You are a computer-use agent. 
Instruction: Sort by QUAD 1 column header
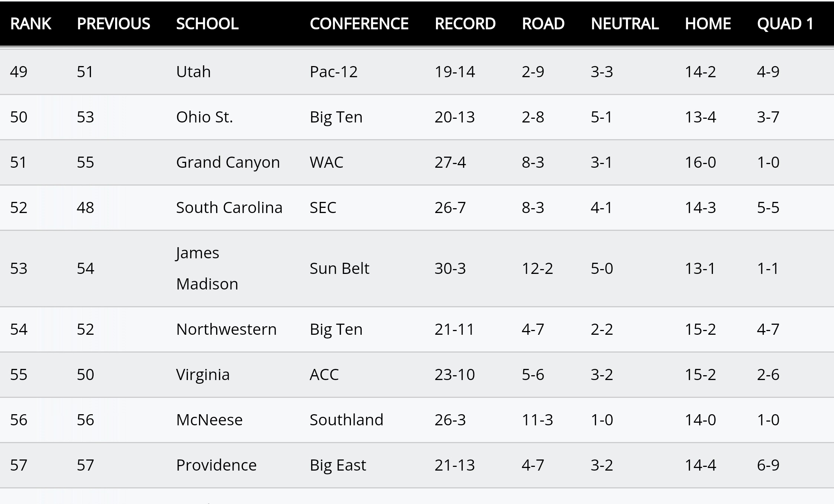(785, 24)
